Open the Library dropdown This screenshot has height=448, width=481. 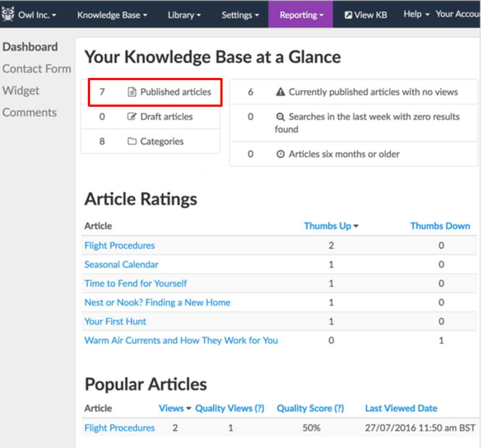coord(183,15)
